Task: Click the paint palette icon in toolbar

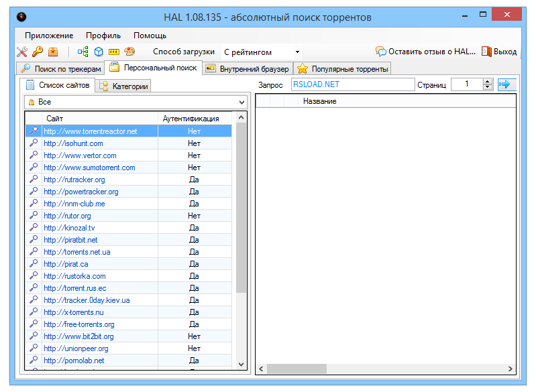Action: 129,52
